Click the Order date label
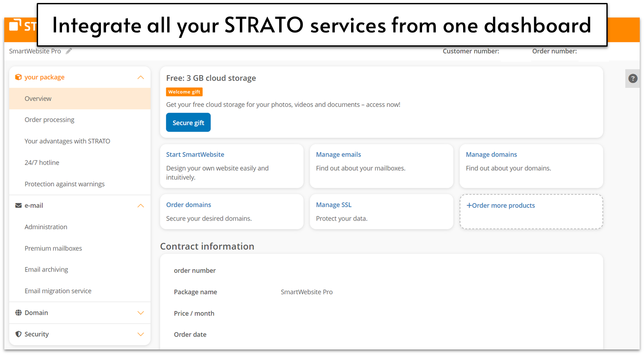Viewport: 644px width, 355px height. tap(190, 334)
